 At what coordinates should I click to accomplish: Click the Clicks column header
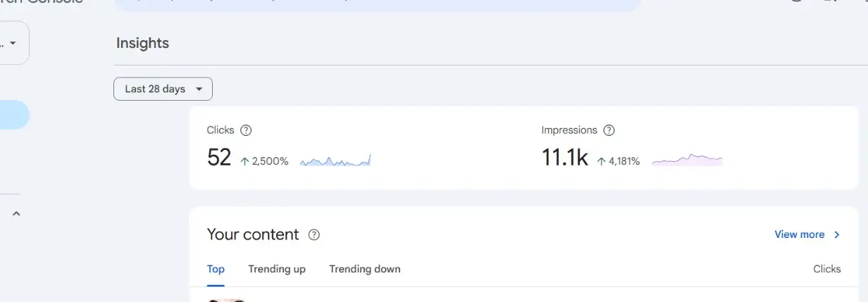827,269
